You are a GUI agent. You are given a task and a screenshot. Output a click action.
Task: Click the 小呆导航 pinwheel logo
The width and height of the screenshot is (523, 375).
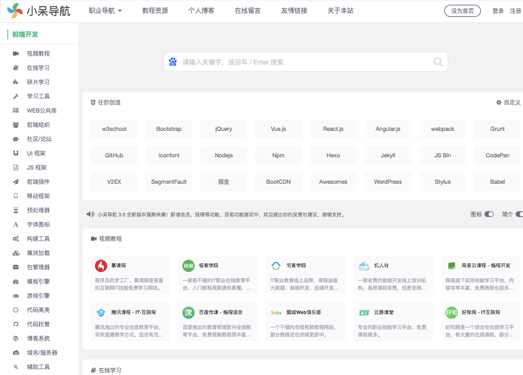tap(14, 11)
